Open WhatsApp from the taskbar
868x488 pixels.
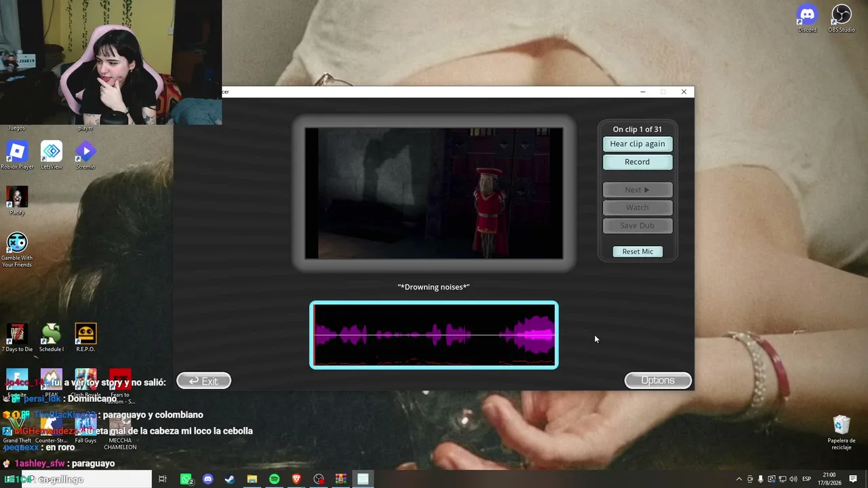tap(186, 479)
